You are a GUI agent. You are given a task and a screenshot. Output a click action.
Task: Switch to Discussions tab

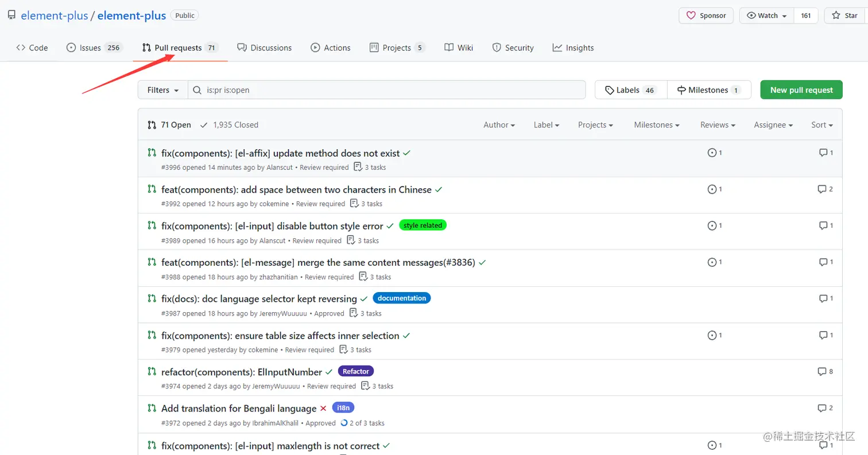coord(265,48)
